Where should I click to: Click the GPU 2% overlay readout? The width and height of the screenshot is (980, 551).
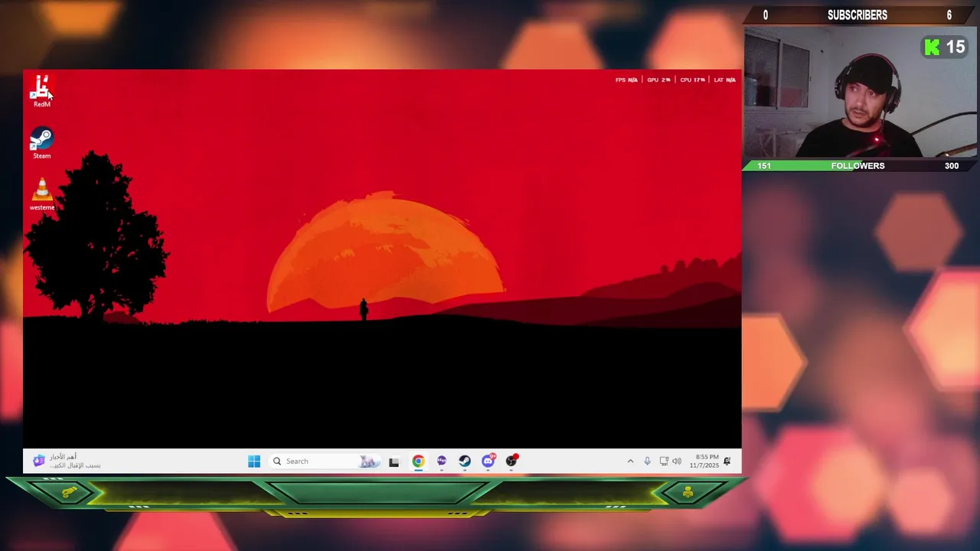click(x=658, y=80)
